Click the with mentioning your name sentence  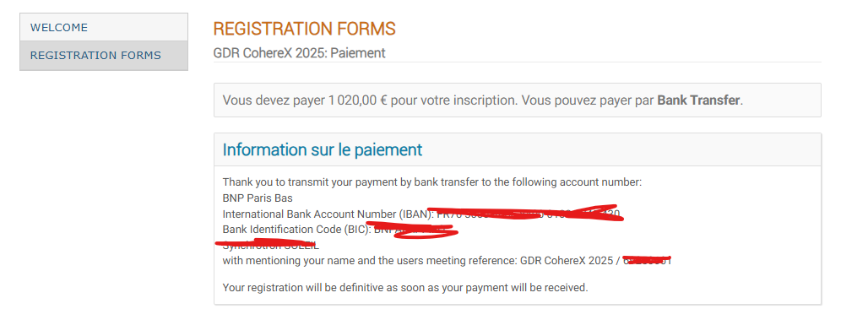[369, 261]
